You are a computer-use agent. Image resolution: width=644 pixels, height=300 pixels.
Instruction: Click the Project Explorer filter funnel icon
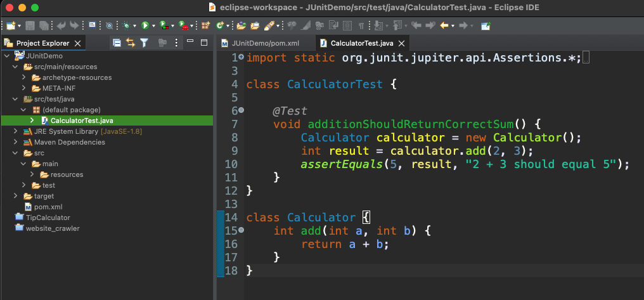144,42
